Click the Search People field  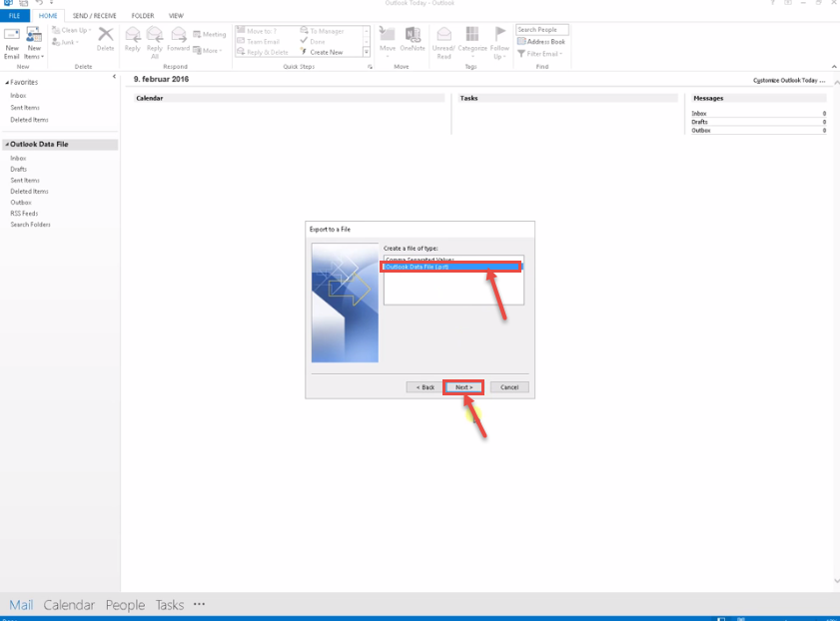tap(541, 29)
